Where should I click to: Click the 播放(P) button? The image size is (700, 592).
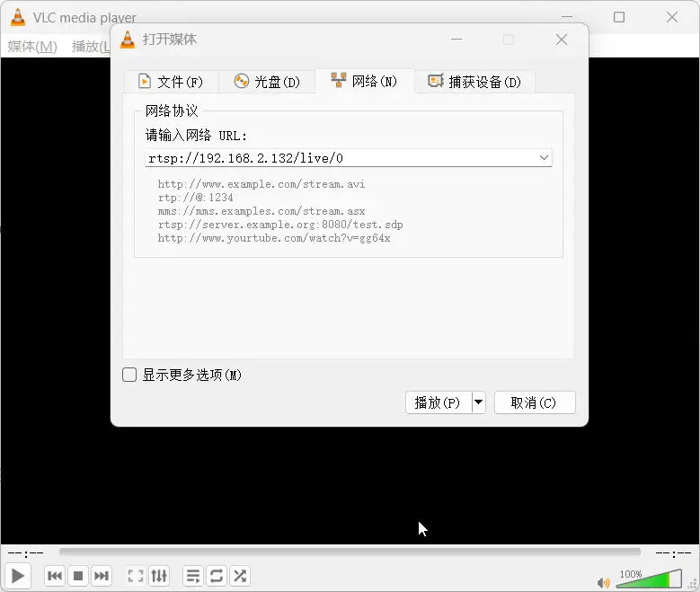pos(438,402)
